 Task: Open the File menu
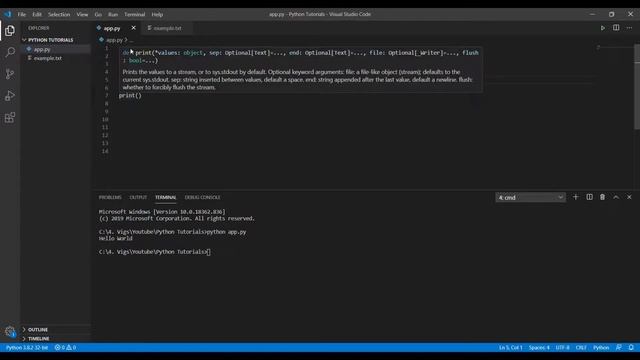[22, 14]
